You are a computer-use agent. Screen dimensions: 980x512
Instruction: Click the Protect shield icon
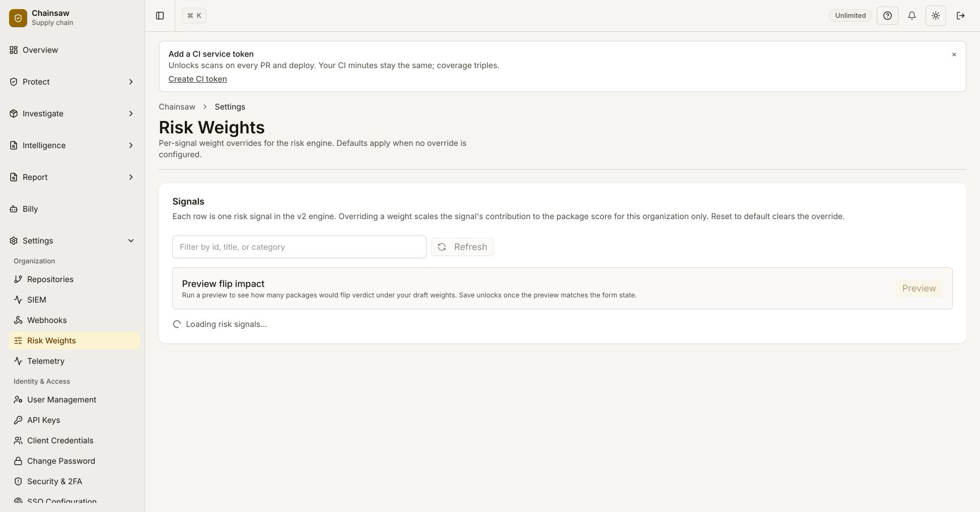click(x=14, y=82)
